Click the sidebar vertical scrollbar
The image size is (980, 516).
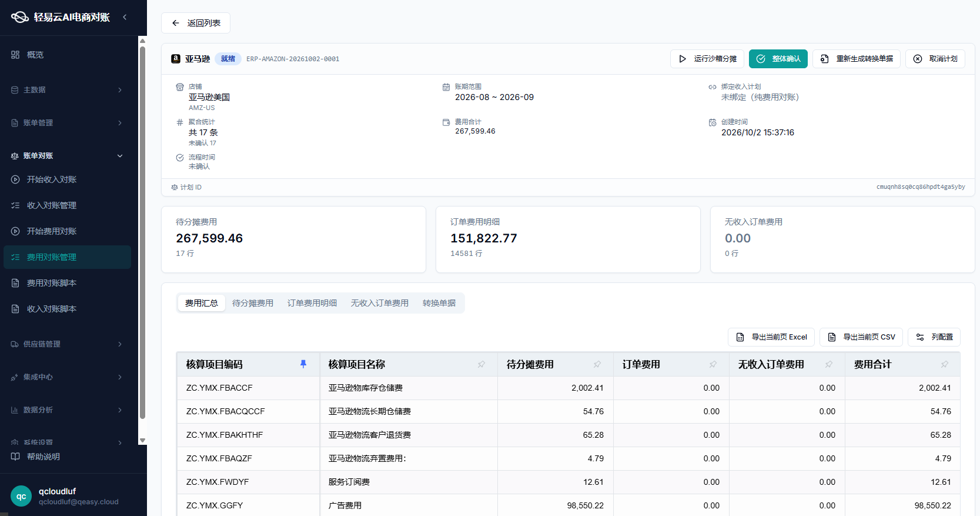142,232
